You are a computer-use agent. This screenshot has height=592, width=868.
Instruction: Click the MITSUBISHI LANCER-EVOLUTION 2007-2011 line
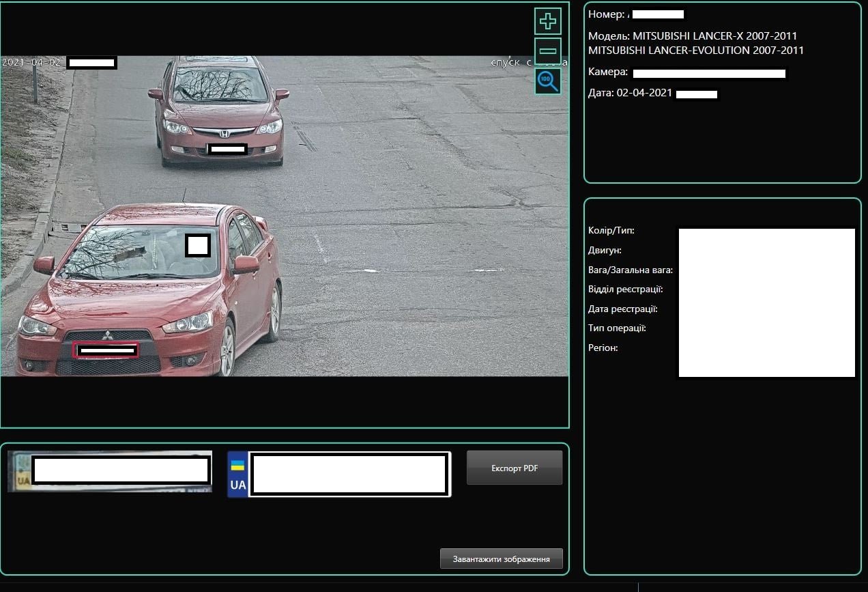[695, 51]
